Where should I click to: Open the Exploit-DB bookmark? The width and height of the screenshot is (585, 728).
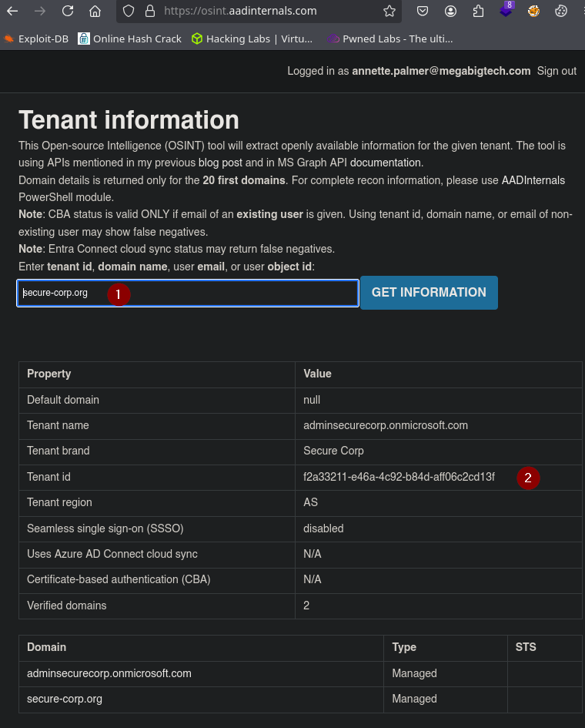click(36, 39)
